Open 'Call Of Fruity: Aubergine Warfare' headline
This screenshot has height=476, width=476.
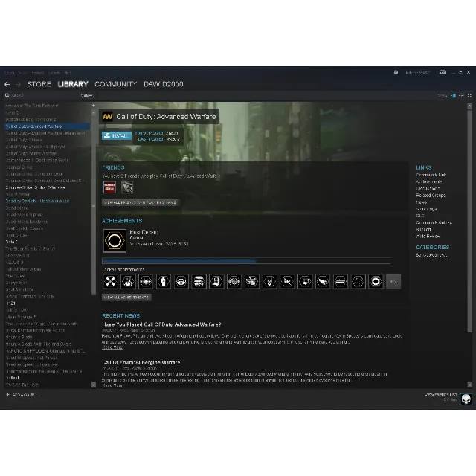[141, 363]
